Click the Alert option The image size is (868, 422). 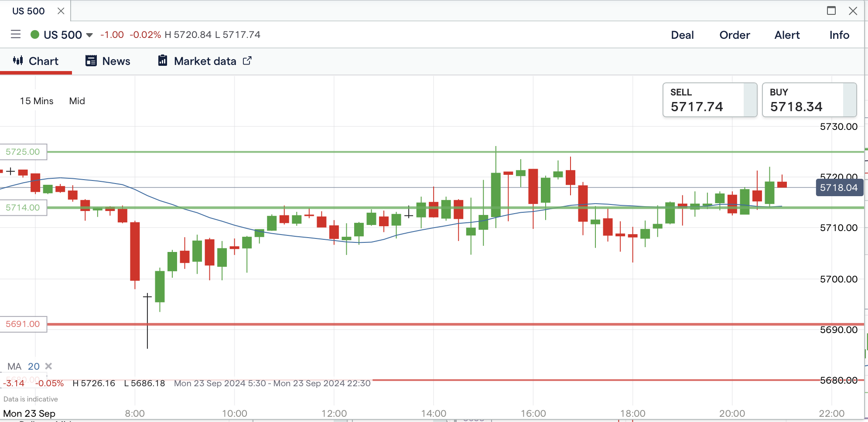click(787, 35)
